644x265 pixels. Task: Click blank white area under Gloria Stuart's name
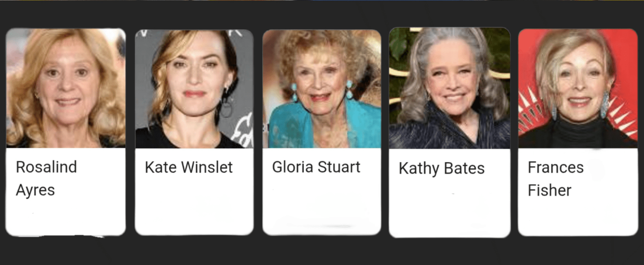(x=322, y=205)
